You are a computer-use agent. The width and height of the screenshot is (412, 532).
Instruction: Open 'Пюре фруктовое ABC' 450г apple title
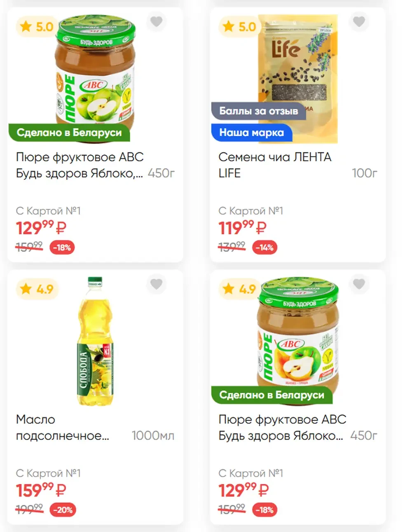(x=80, y=165)
